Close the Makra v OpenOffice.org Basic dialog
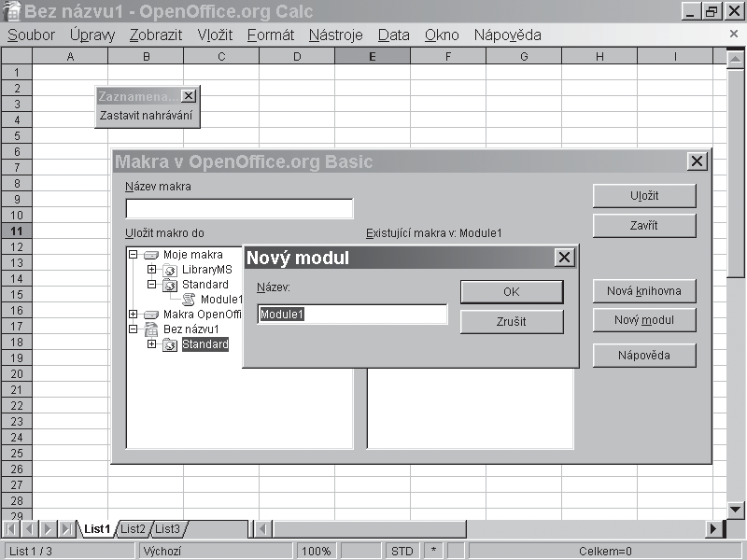 pyautogui.click(x=697, y=161)
